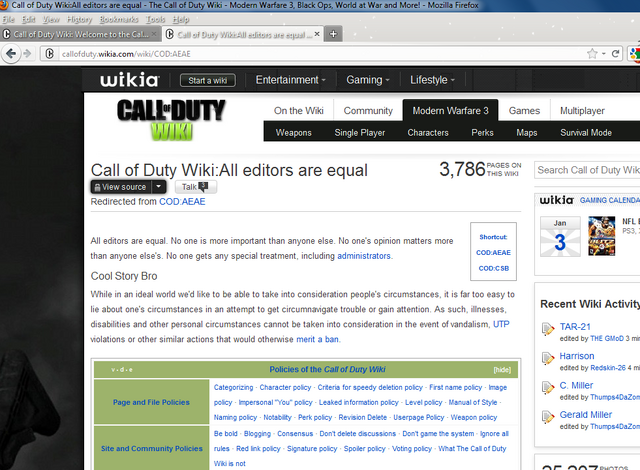The height and width of the screenshot is (470, 640).
Task: Open the Be bold policy link
Action: (225, 433)
